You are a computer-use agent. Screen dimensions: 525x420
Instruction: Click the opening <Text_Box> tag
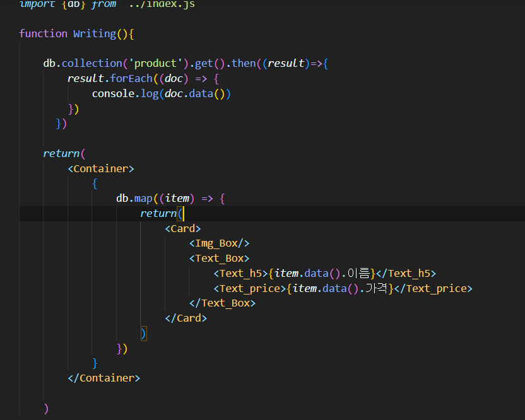[220, 259]
